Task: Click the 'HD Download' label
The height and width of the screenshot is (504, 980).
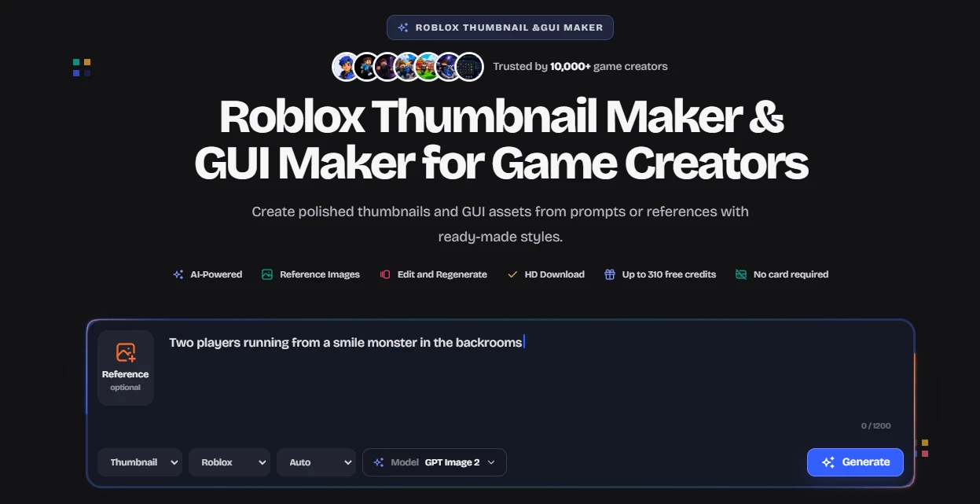Action: (x=555, y=274)
